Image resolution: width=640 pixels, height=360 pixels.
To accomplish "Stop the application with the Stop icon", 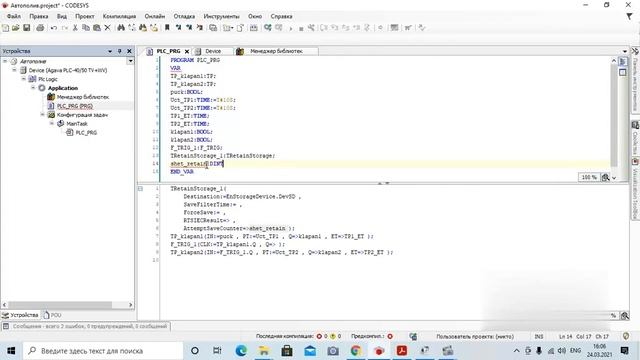I will [301, 29].
